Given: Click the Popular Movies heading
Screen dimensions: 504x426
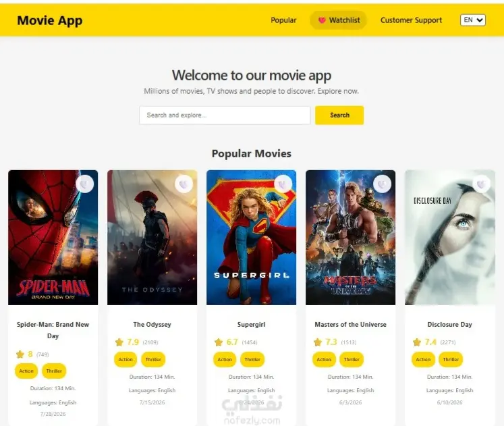Looking at the screenshot, I should click(x=252, y=154).
